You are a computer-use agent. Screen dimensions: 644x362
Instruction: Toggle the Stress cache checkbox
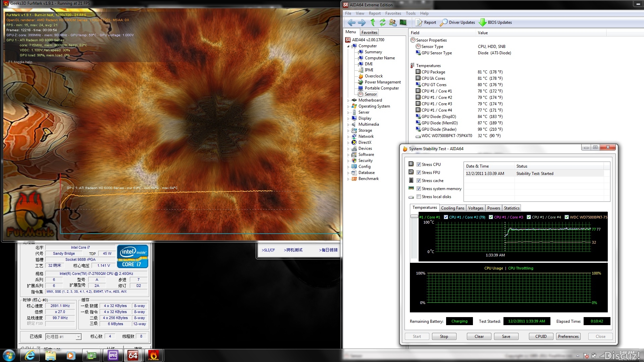pyautogui.click(x=419, y=181)
